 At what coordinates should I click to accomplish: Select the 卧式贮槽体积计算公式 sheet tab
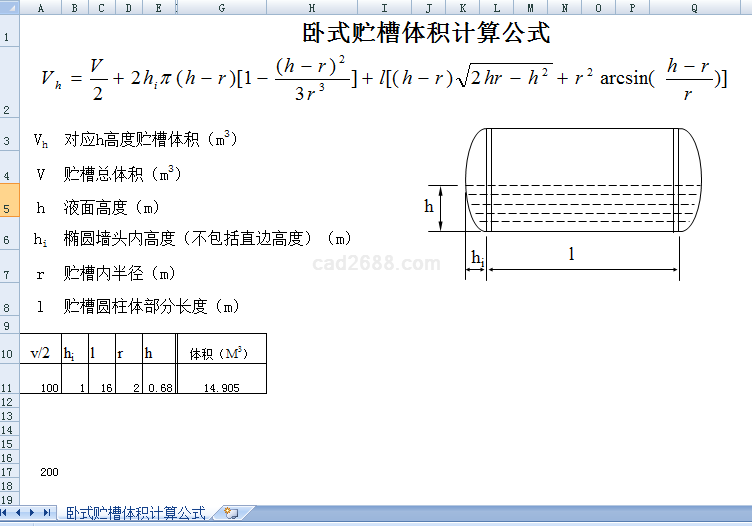point(135,513)
